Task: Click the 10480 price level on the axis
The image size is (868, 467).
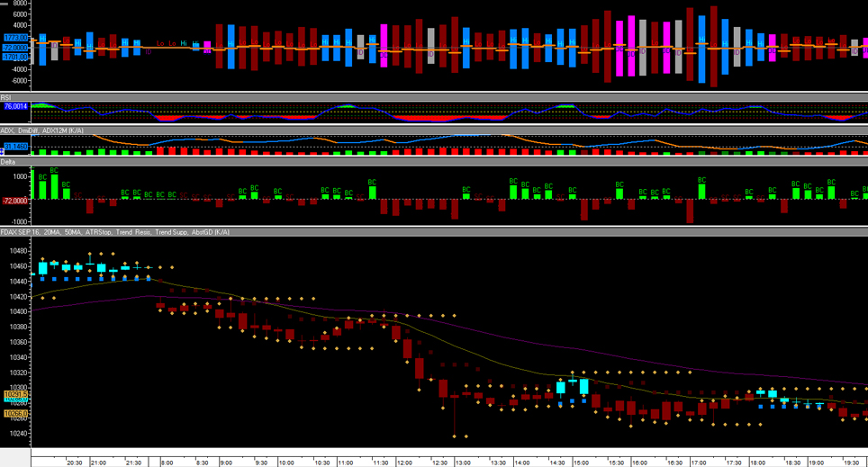Action: pos(15,250)
